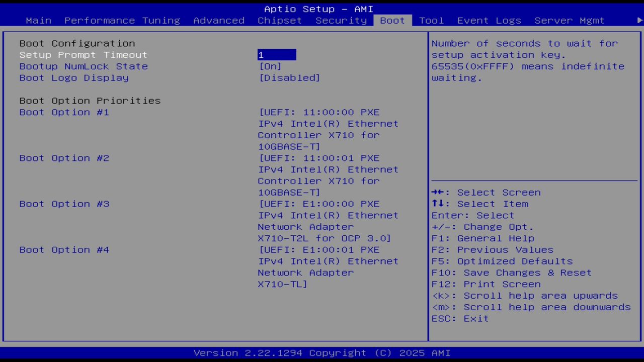Select the Setup Prompt Timeout value field
644x362 pixels.
click(x=277, y=54)
